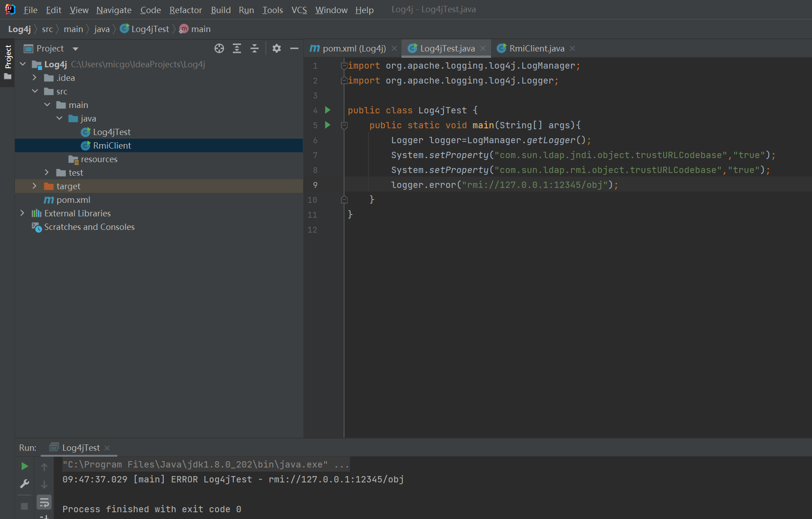Image resolution: width=812 pixels, height=519 pixels.
Task: Open the Help menu
Action: 364,10
